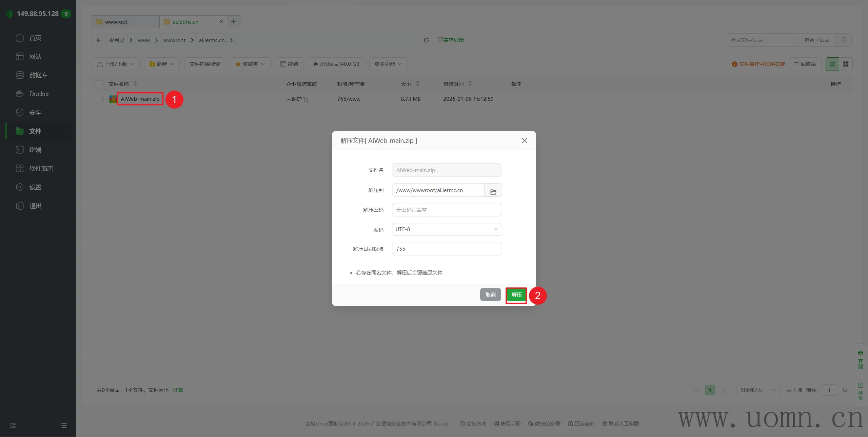Image resolution: width=868 pixels, height=437 pixels.
Task: Open 软件商店 sidebar menu
Action: tap(41, 169)
